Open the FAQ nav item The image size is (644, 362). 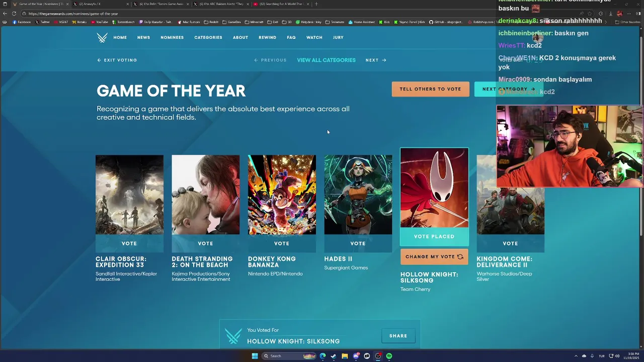point(291,38)
